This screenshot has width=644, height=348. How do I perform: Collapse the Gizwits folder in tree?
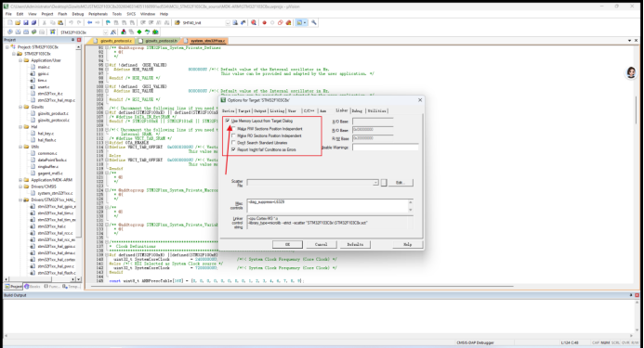[20, 107]
